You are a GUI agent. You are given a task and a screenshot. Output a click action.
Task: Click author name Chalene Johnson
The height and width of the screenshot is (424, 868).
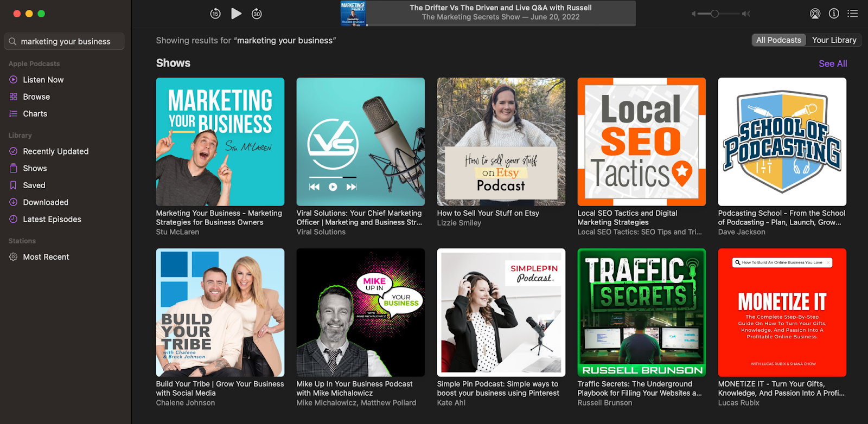click(x=186, y=403)
